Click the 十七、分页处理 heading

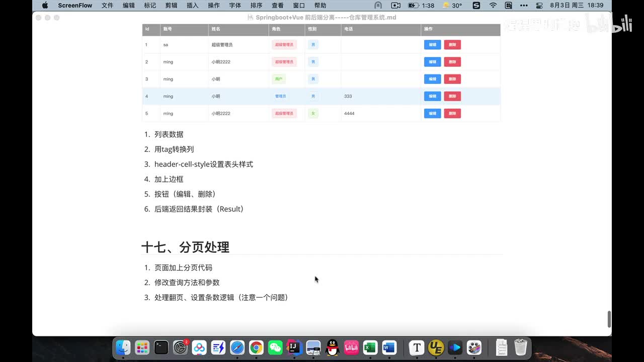[185, 247]
